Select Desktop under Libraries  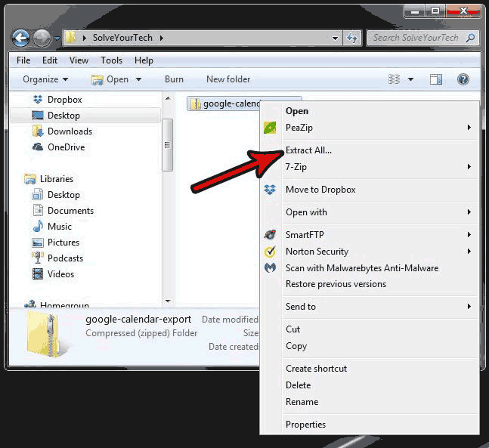click(x=63, y=195)
